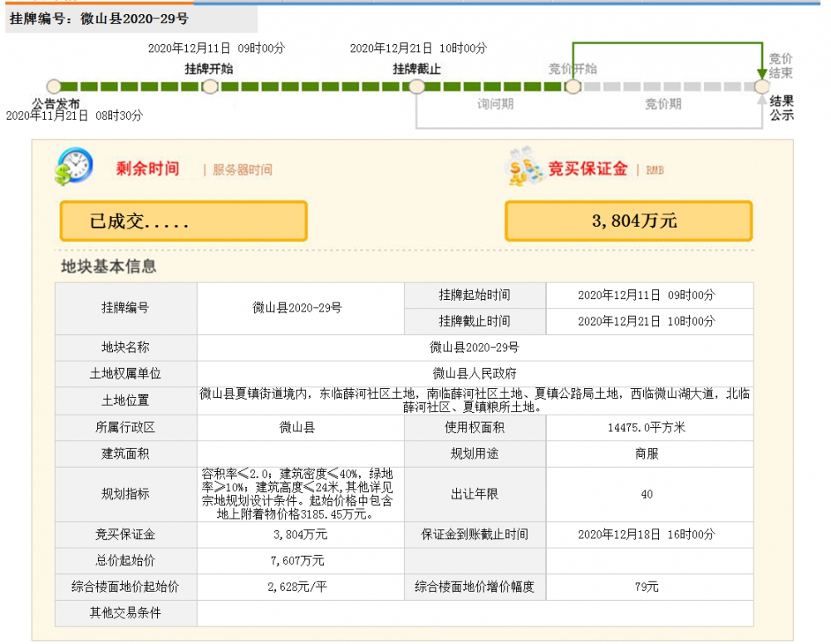Click the 79元 value cell

650,587
